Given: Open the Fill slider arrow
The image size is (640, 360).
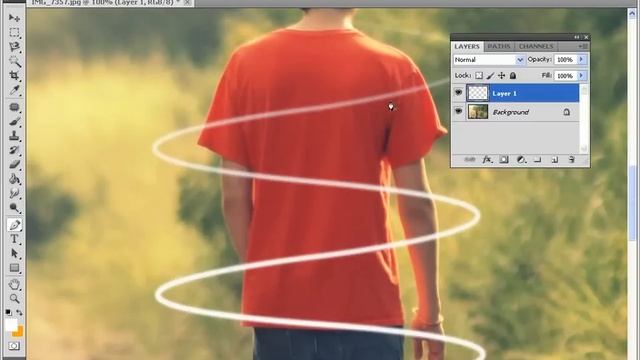Looking at the screenshot, I should pos(582,76).
